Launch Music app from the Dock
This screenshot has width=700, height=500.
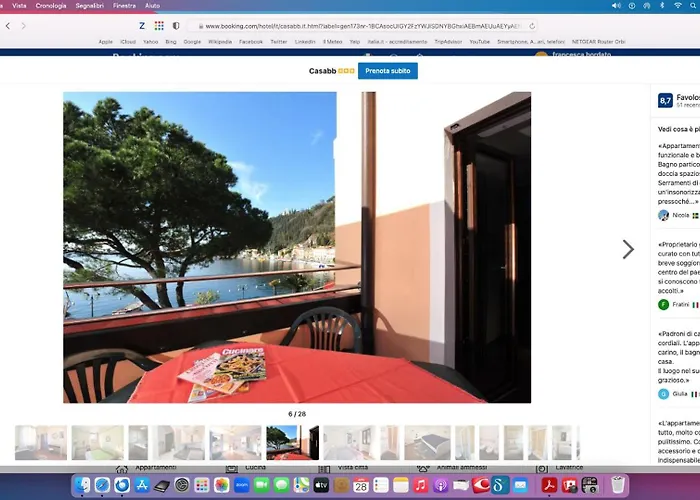coord(421,485)
